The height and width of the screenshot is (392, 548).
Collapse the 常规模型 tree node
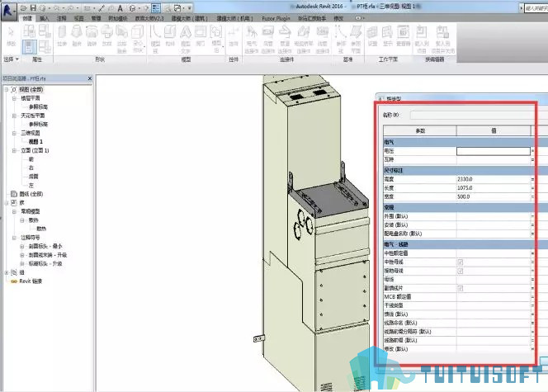(14, 212)
